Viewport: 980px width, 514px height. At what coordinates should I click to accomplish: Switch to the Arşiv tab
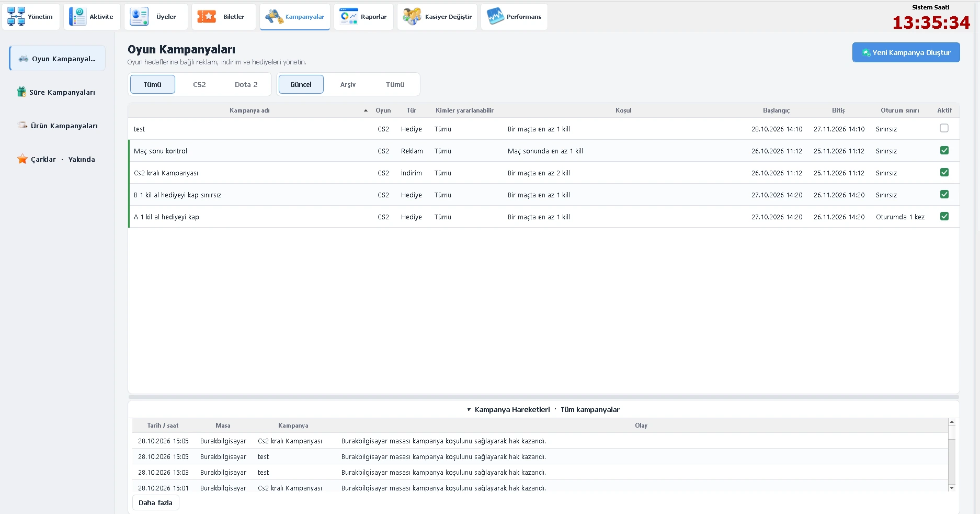click(x=348, y=84)
